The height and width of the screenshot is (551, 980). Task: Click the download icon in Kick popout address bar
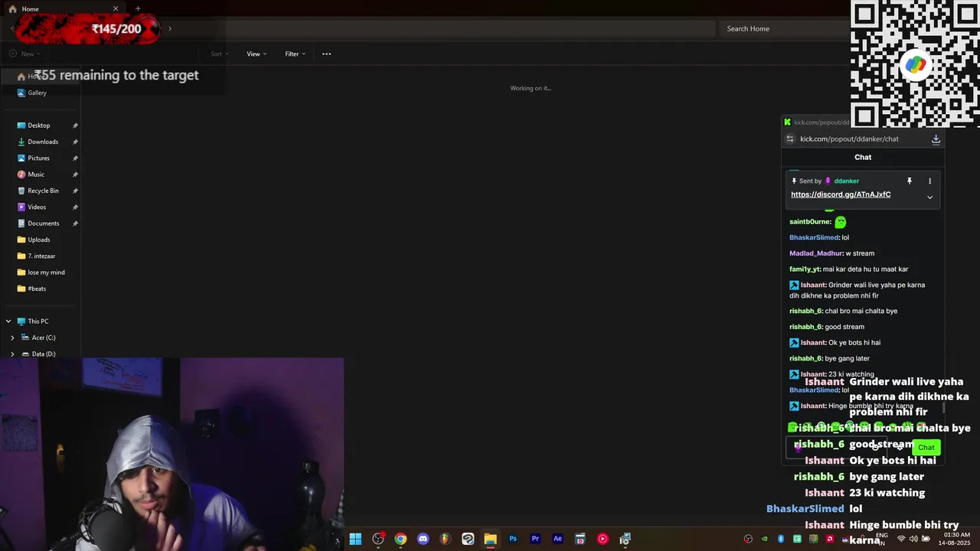coord(936,139)
